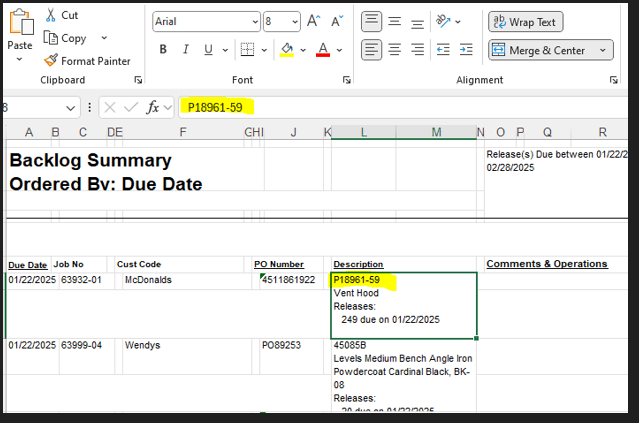
Task: Select column A header
Action: pyautogui.click(x=29, y=132)
